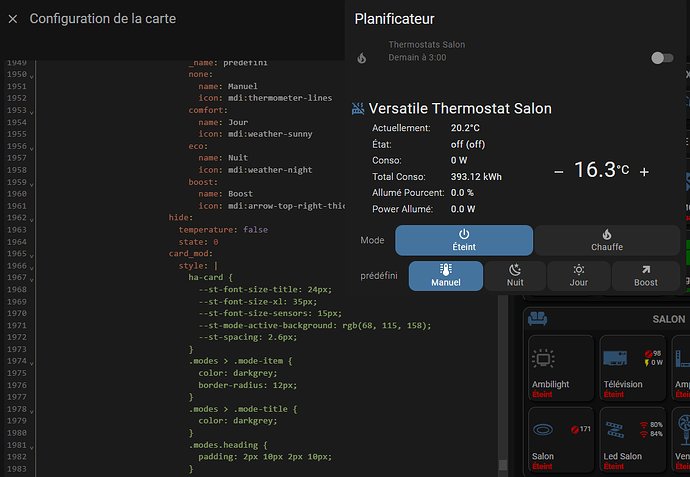Open the Salon light tile
This screenshot has height=477, width=690.
click(x=561, y=440)
